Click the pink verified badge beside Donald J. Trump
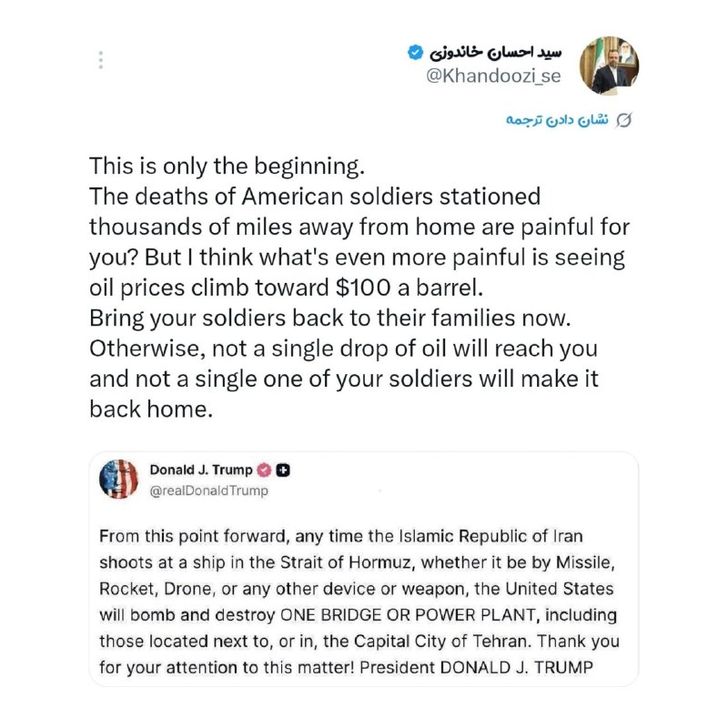Image resolution: width=728 pixels, height=728 pixels. [264, 470]
